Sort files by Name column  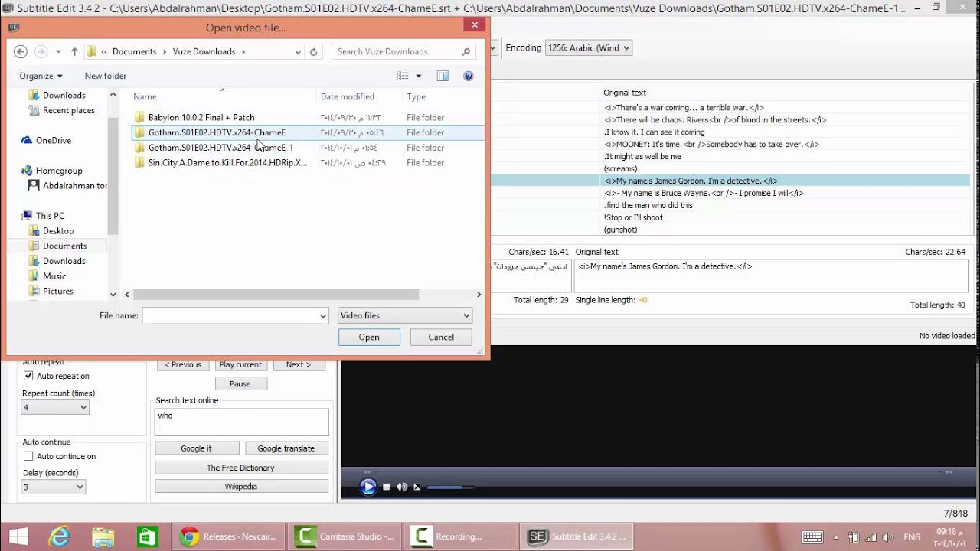pyautogui.click(x=145, y=96)
